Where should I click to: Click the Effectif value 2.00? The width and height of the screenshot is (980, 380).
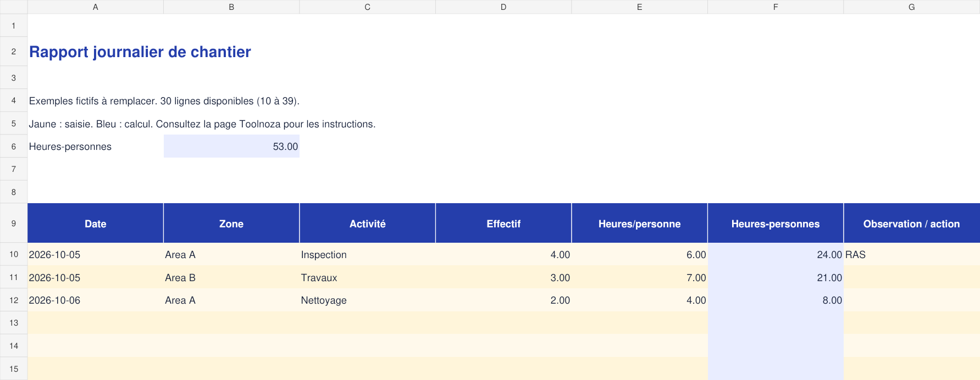[x=503, y=300]
